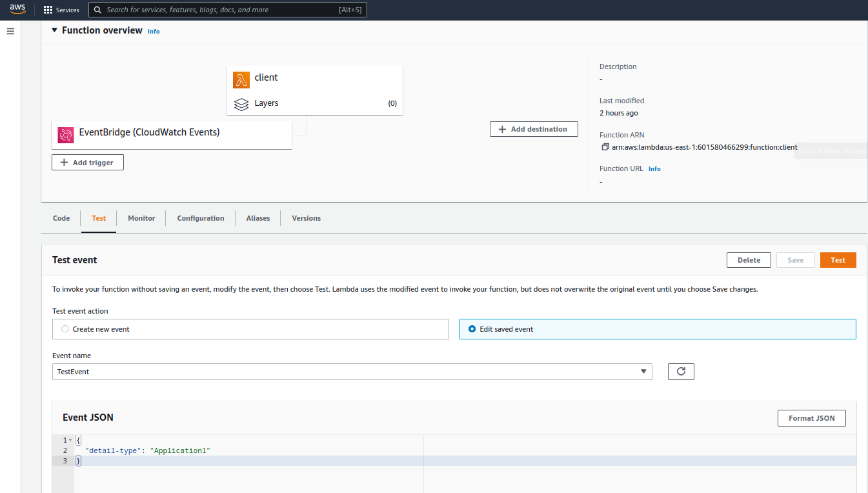Click the Services label in top bar
The width and height of the screenshot is (868, 493).
tap(68, 10)
